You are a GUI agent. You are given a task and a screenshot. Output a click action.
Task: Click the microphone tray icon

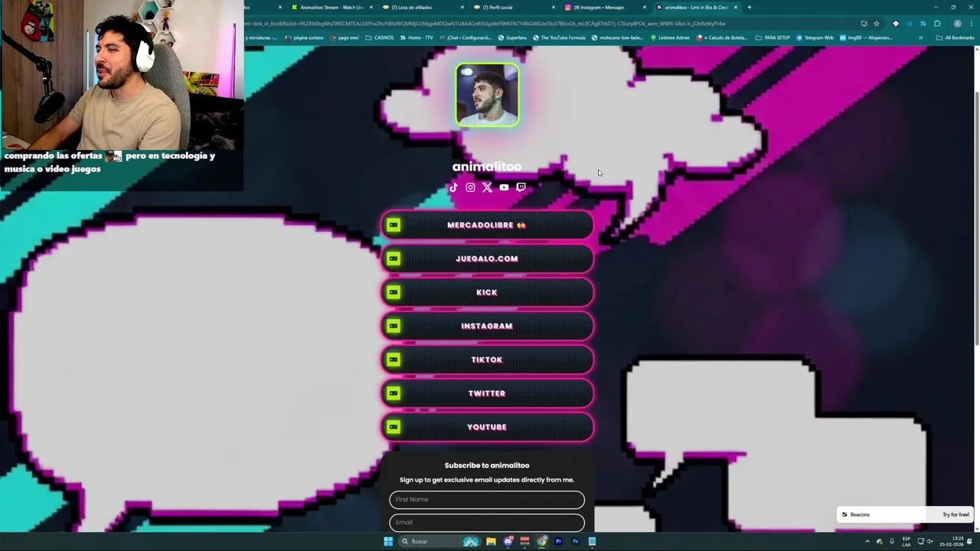click(892, 542)
